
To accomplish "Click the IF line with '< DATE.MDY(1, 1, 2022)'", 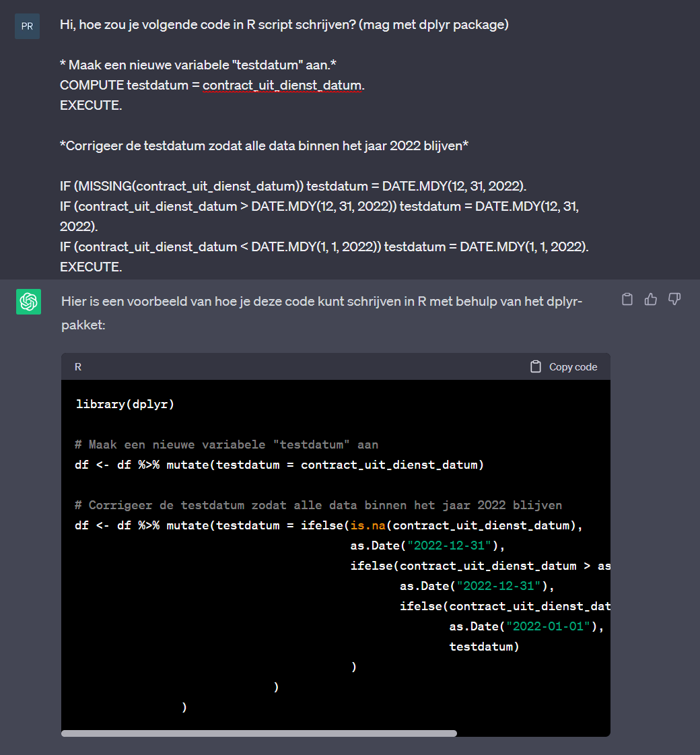I will [324, 247].
